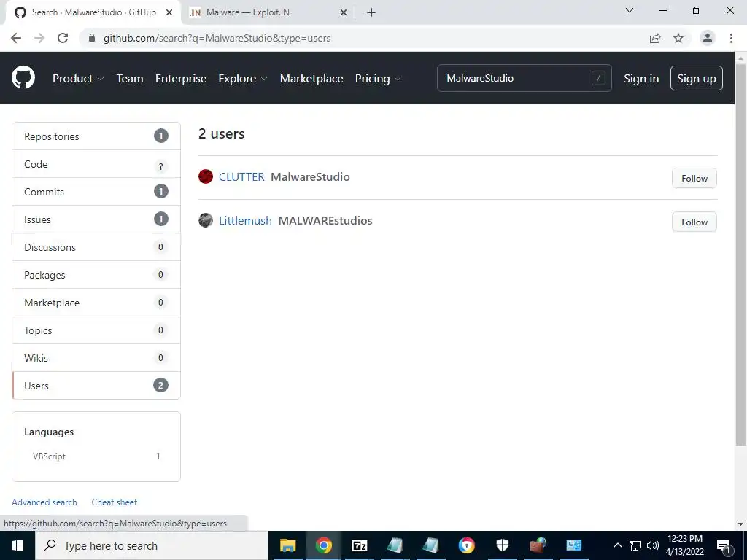Select Code search filter

point(96,164)
